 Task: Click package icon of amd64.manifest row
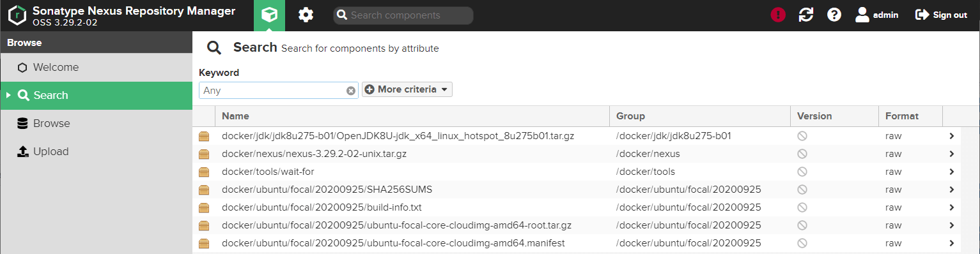(204, 243)
